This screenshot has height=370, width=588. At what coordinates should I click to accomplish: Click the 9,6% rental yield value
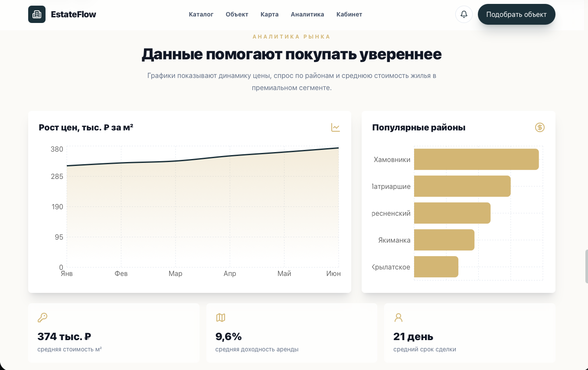[x=229, y=337]
